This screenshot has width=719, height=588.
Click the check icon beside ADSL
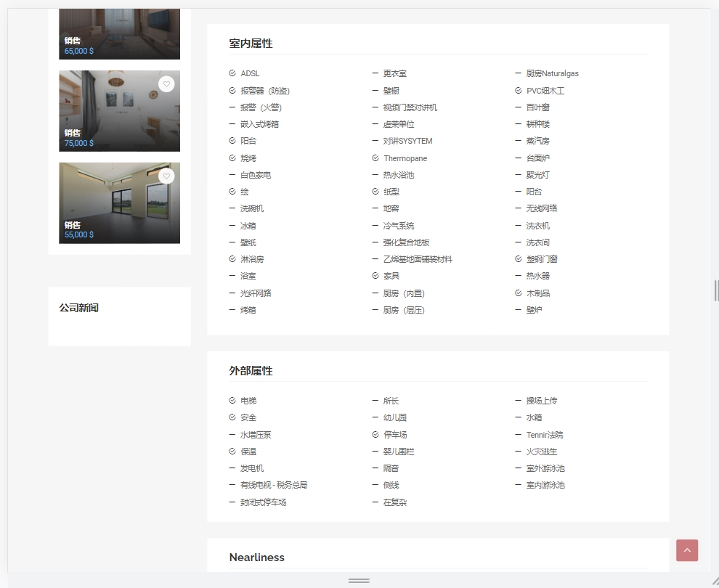(x=232, y=73)
